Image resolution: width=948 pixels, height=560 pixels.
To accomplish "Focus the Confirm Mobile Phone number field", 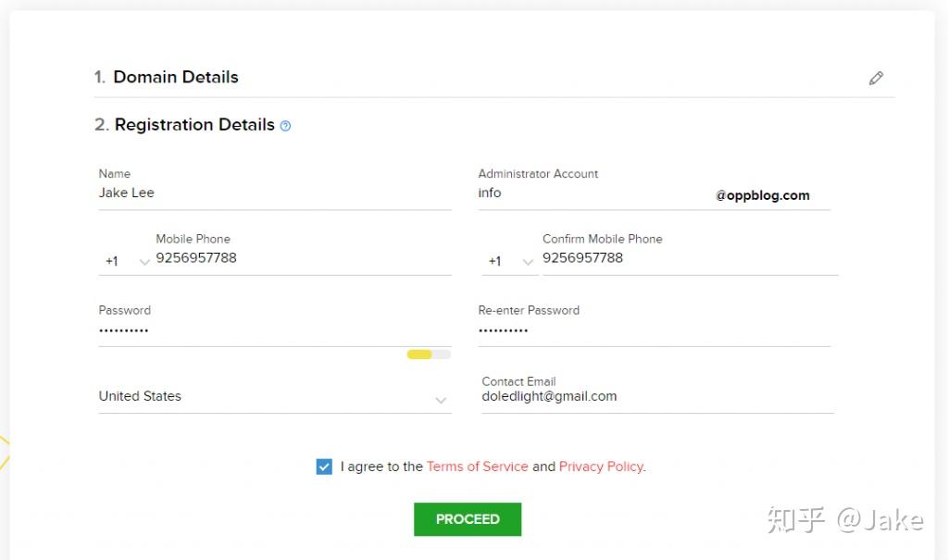I will tap(689, 258).
